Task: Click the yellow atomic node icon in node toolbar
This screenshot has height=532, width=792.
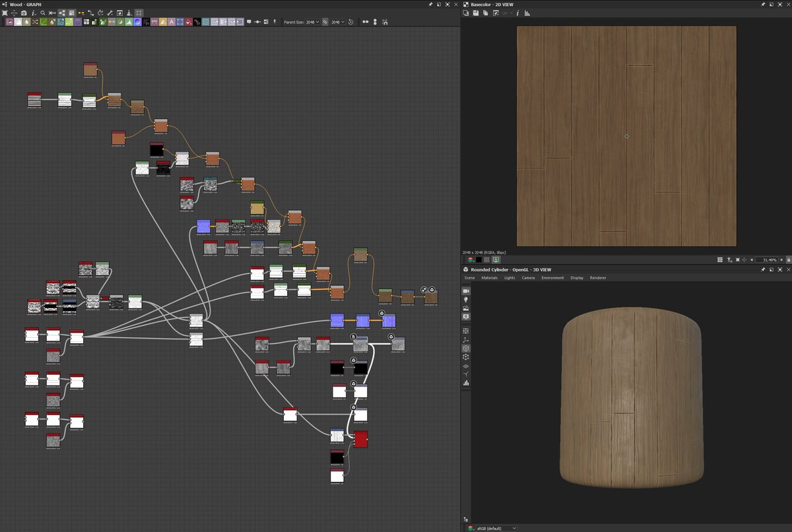Action: (163, 22)
